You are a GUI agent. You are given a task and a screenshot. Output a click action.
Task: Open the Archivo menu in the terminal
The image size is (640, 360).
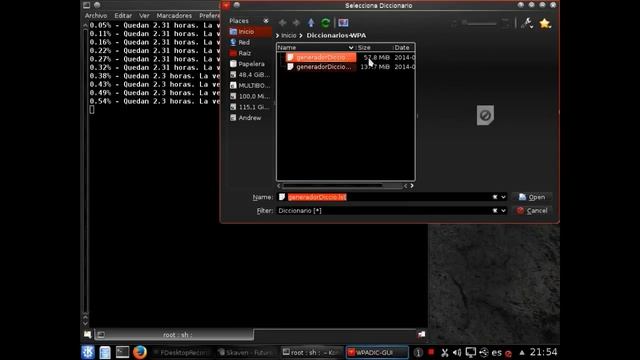click(96, 16)
